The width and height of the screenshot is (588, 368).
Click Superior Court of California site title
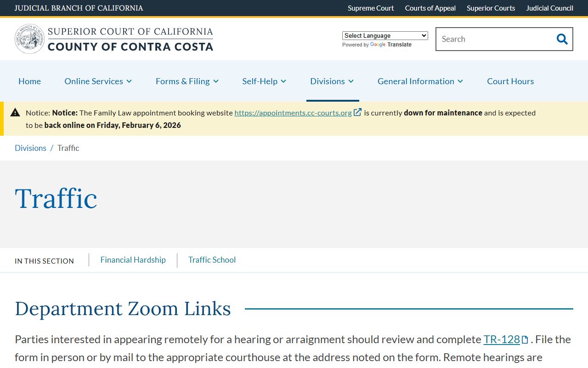click(x=130, y=39)
